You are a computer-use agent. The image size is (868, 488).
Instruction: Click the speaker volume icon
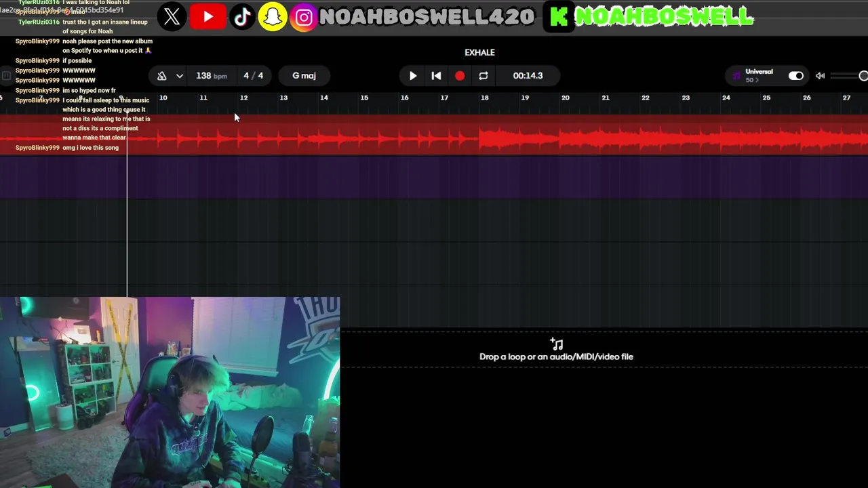coord(820,76)
